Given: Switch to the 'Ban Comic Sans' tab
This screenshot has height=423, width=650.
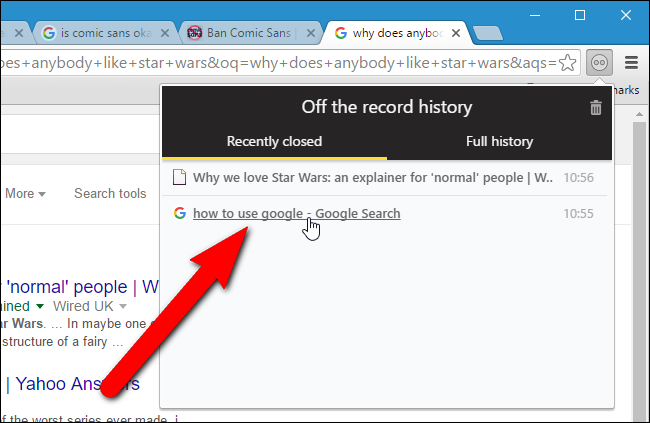Looking at the screenshot, I should 251,33.
